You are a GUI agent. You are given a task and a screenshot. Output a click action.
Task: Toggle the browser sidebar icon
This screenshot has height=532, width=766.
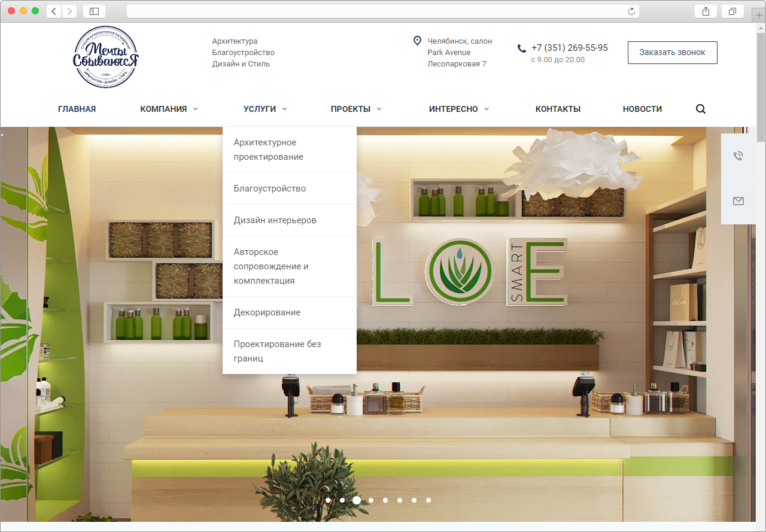(94, 11)
